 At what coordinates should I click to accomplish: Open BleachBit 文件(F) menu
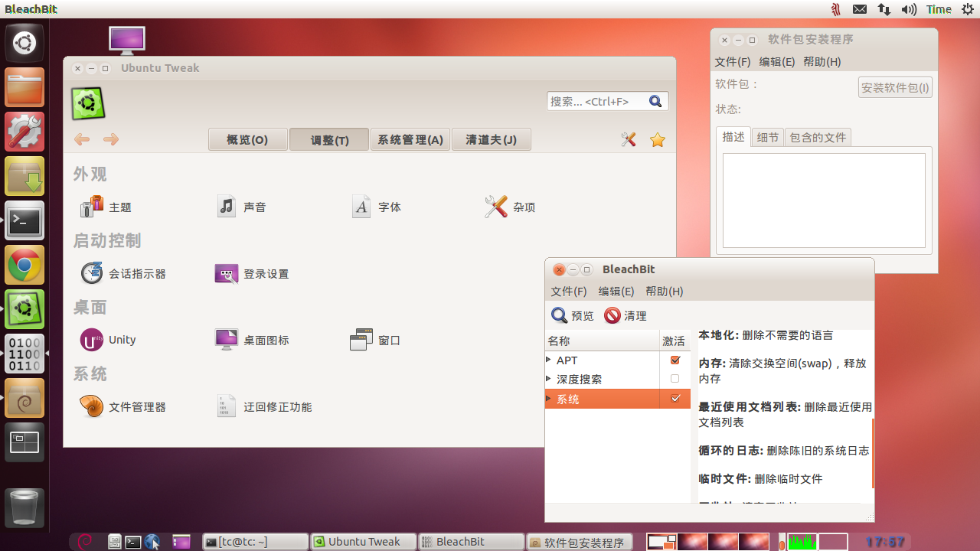click(569, 292)
